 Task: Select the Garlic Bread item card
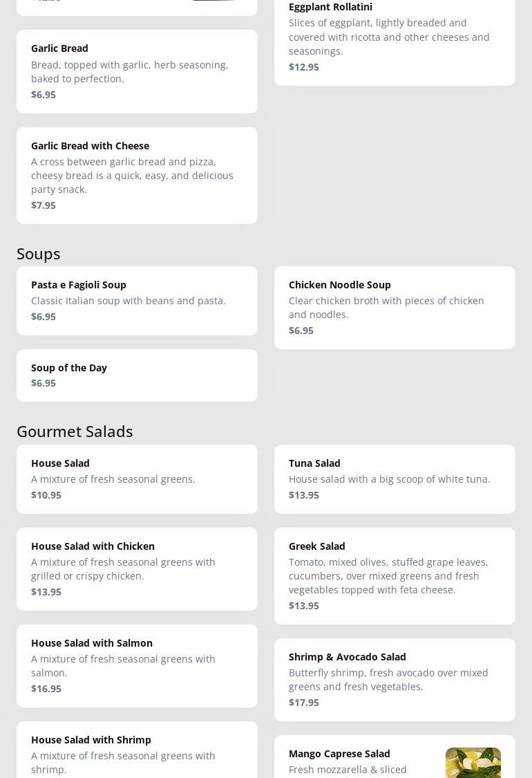click(137, 71)
